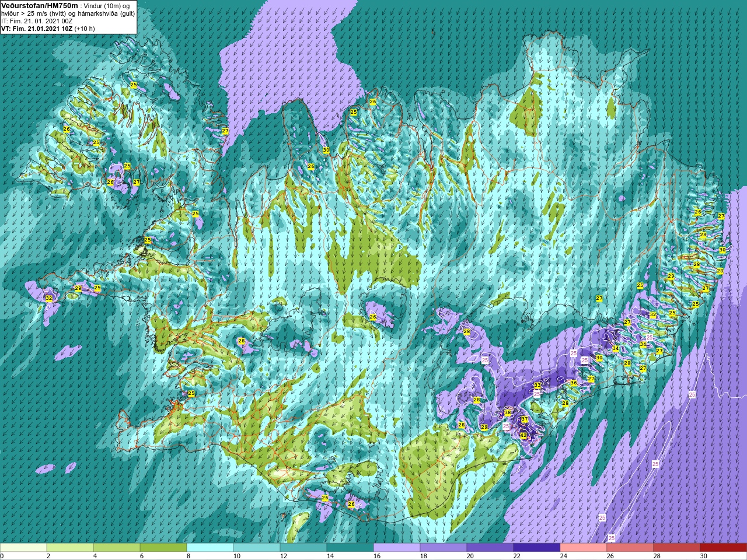Click the 'hámarkshviða (gult)' description text

pos(107,13)
